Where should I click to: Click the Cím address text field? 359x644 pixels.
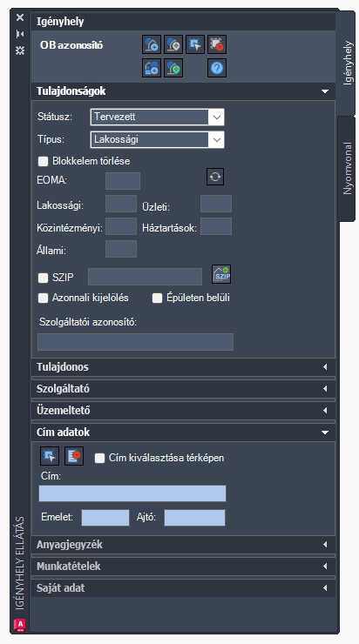(132, 493)
